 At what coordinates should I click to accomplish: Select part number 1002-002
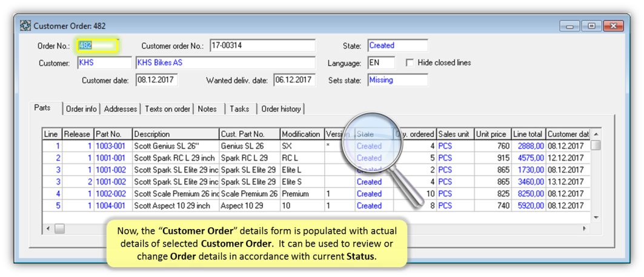click(113, 193)
